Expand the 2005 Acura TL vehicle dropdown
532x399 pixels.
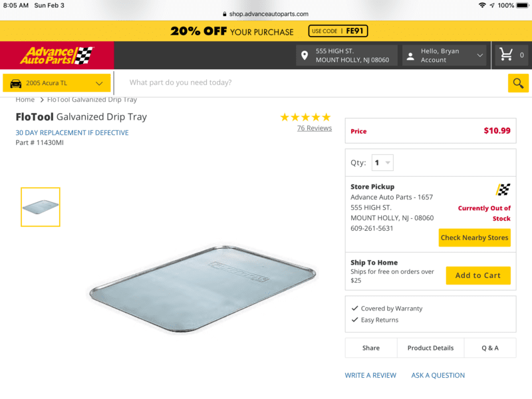click(100, 83)
